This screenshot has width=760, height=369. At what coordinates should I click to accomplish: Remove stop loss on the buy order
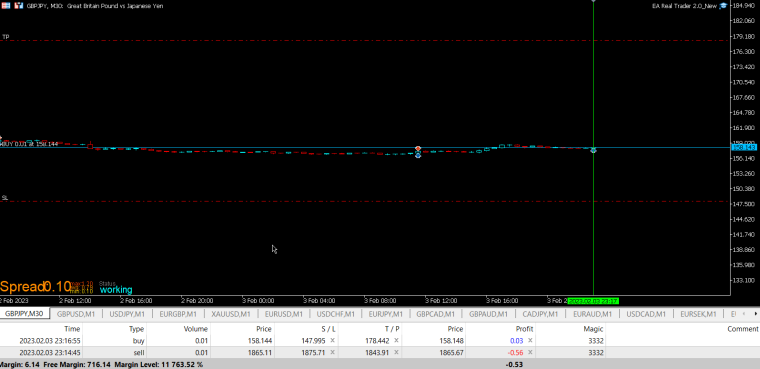[332, 341]
